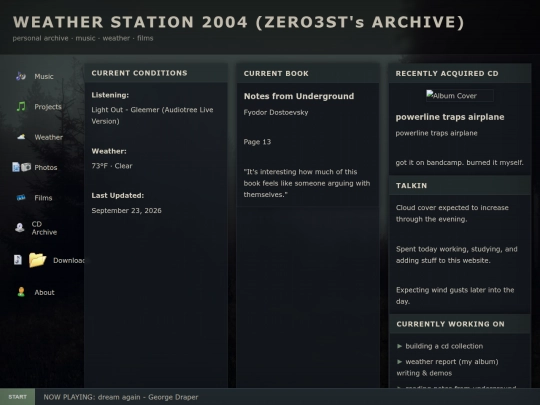Click the green note Projects icon
Image resolution: width=540 pixels, height=405 pixels.
21,106
